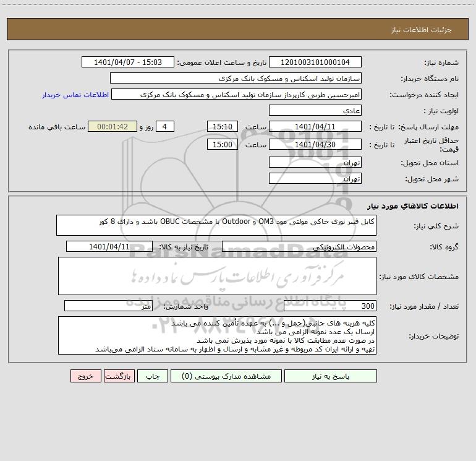
Task: Click the تاریخ نیاز به کالا field
Action: click(109, 246)
